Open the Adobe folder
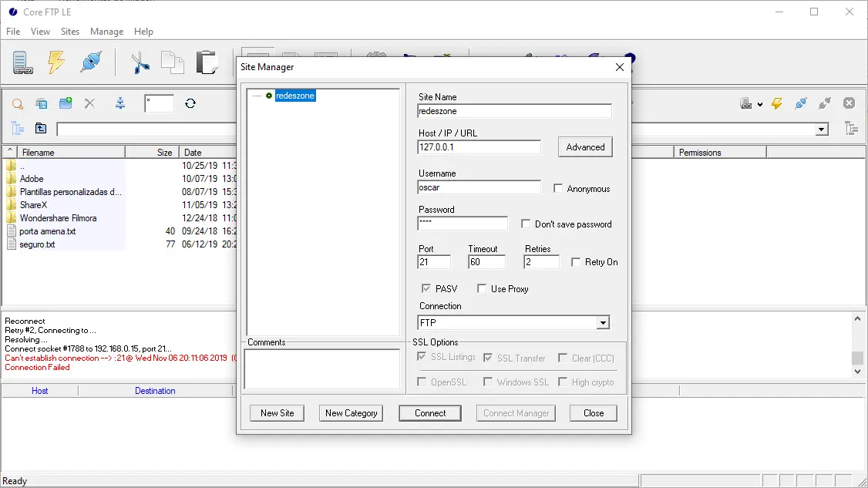868x488 pixels. (32, 179)
